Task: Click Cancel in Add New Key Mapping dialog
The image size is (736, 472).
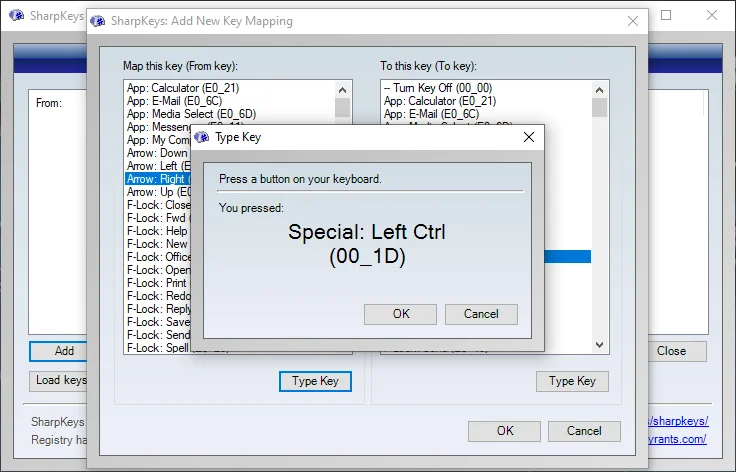Action: (584, 431)
